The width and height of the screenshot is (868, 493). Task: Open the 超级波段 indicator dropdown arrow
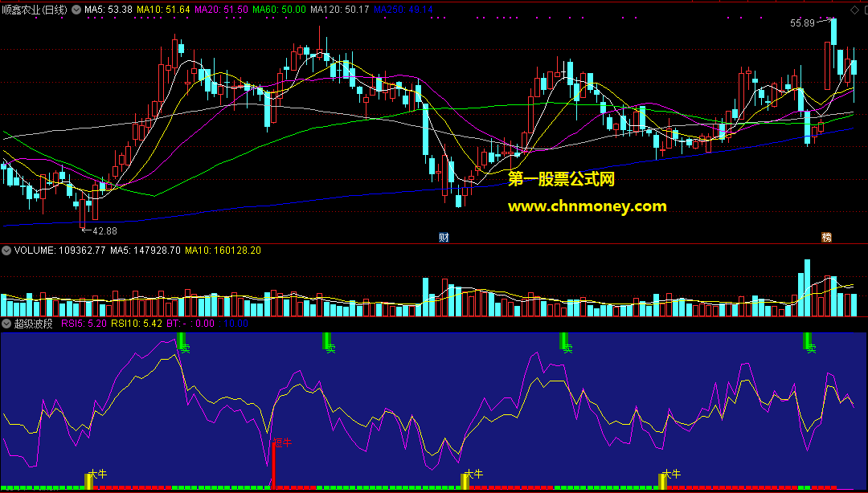[x=6, y=324]
